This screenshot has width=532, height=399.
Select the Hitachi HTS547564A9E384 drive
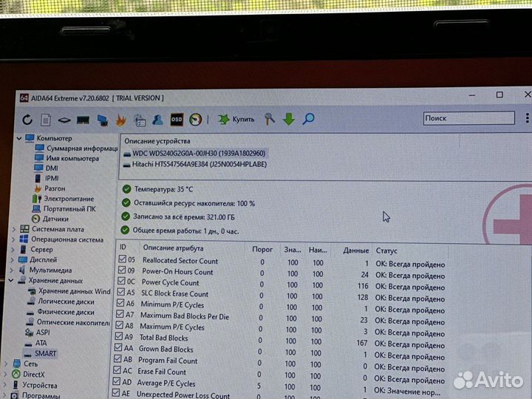(x=194, y=164)
